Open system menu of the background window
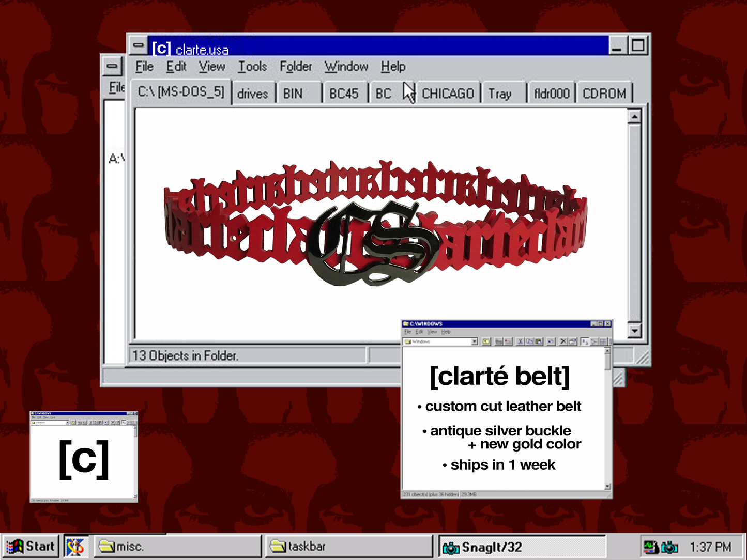747x560 pixels. pyautogui.click(x=112, y=66)
